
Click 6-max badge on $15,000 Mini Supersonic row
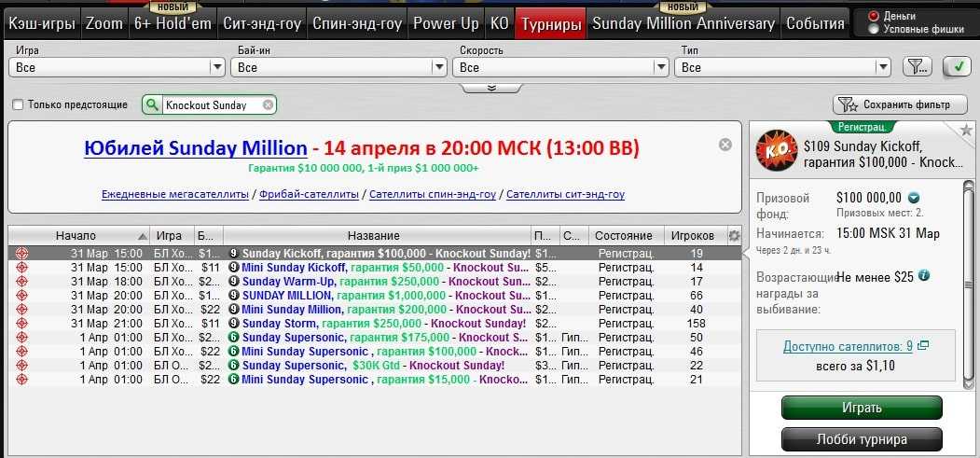(234, 380)
